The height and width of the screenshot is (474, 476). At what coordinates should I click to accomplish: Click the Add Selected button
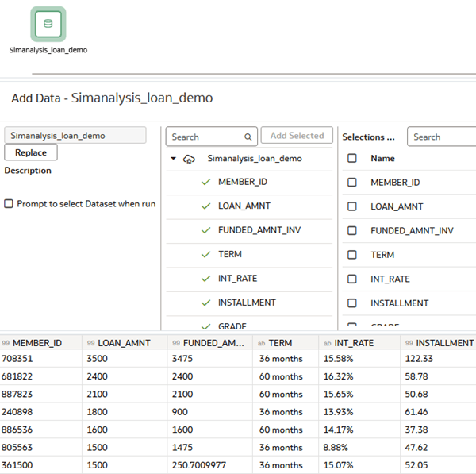(297, 136)
